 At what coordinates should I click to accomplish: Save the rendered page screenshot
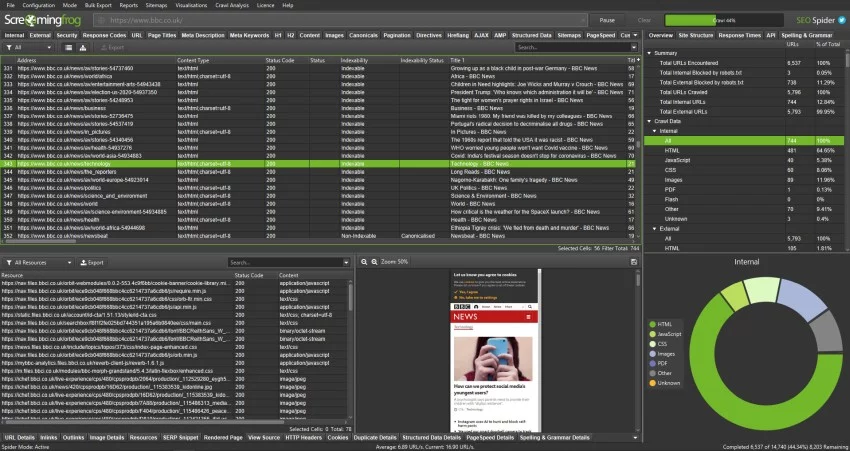pos(634,262)
